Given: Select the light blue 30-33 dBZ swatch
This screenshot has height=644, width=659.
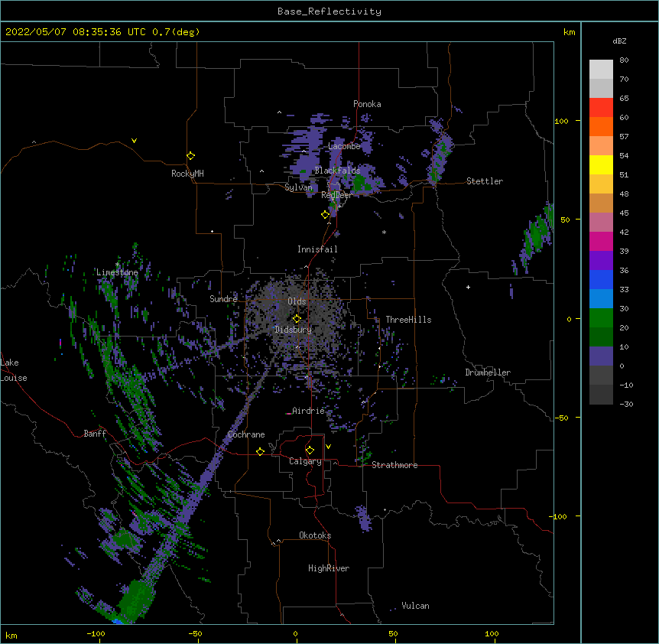Looking at the screenshot, I should 601,299.
